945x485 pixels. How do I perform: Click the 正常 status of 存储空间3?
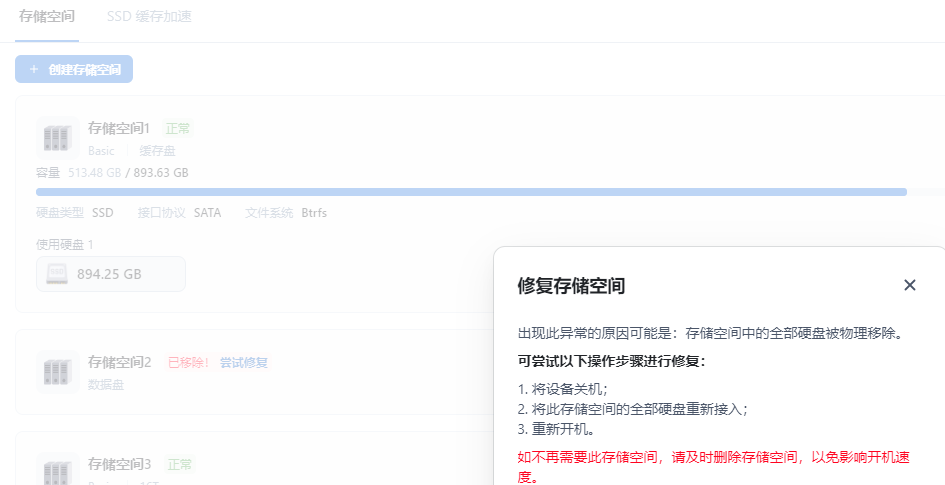tap(180, 465)
